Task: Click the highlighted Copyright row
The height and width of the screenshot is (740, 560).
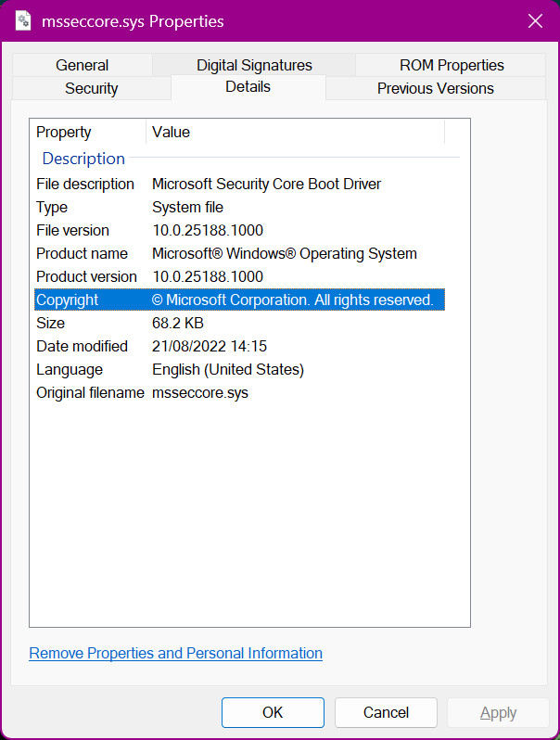Action: (x=239, y=300)
